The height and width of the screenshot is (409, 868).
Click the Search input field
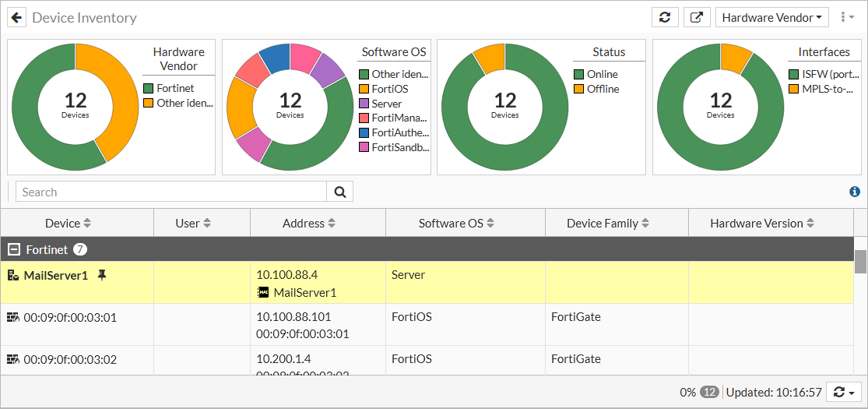point(171,192)
